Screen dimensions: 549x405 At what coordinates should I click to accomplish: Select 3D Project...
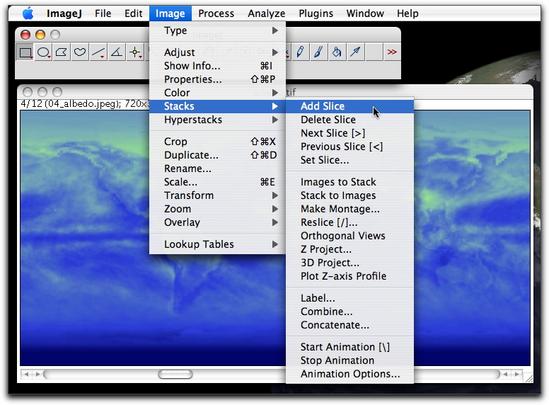(x=350, y=263)
